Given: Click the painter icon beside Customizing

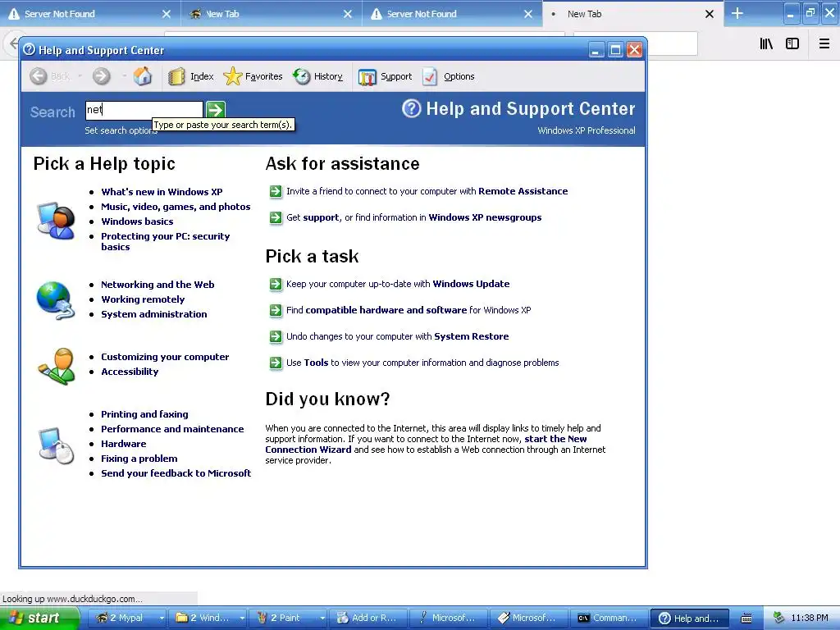Looking at the screenshot, I should tap(56, 367).
